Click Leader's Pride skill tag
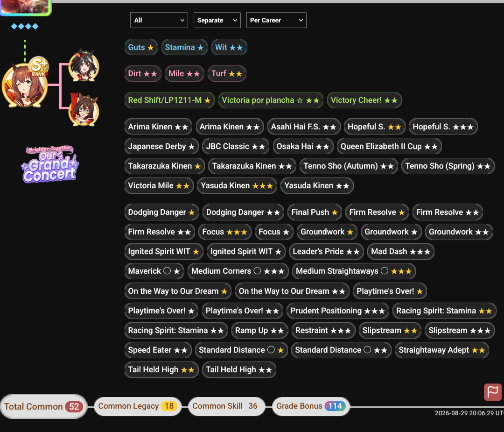Image resolution: width=504 pixels, height=432 pixels. click(326, 252)
